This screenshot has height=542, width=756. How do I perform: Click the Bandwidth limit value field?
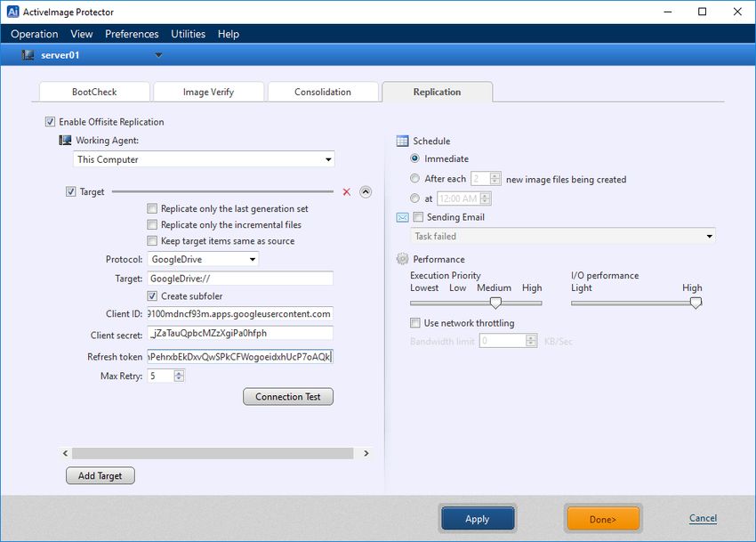coord(503,341)
